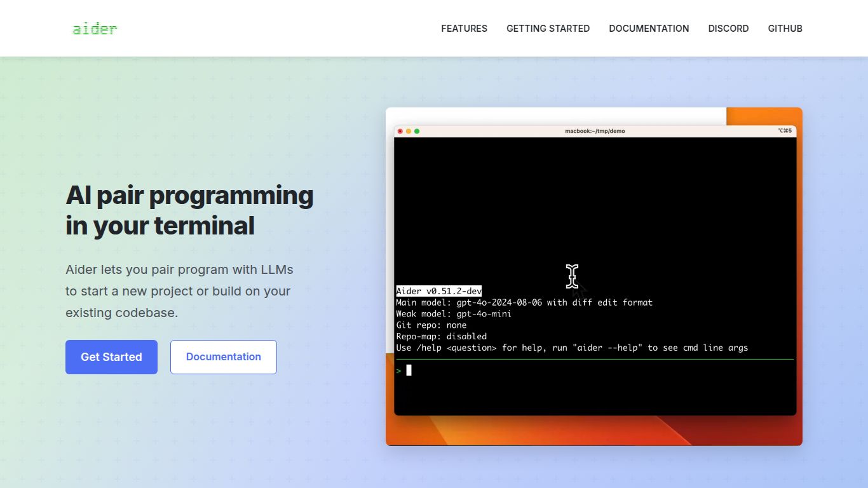Click the terminal title macbook:~/tmp/demo
Image resolution: width=868 pixels, height=488 pixels.
tap(595, 132)
